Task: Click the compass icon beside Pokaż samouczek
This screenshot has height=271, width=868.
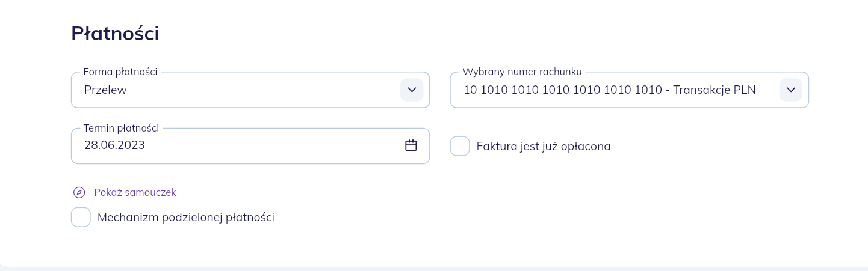Action: (x=79, y=192)
